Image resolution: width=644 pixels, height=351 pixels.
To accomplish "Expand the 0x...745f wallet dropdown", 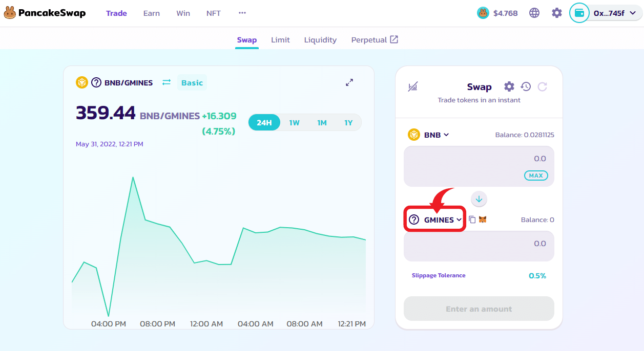I will [615, 13].
